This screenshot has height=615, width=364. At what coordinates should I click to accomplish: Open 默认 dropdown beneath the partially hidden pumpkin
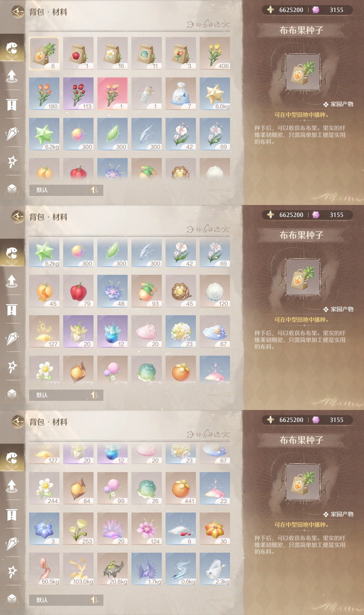[57, 190]
